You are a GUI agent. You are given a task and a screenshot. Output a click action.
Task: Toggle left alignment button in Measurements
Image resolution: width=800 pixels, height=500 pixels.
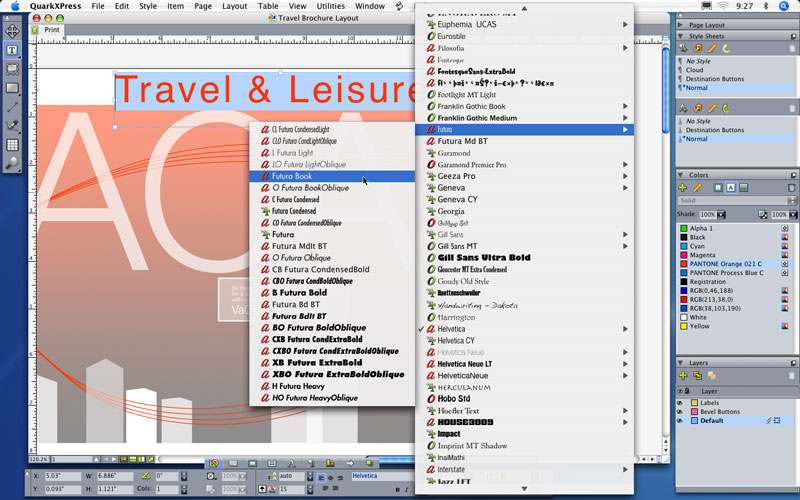coord(321,478)
